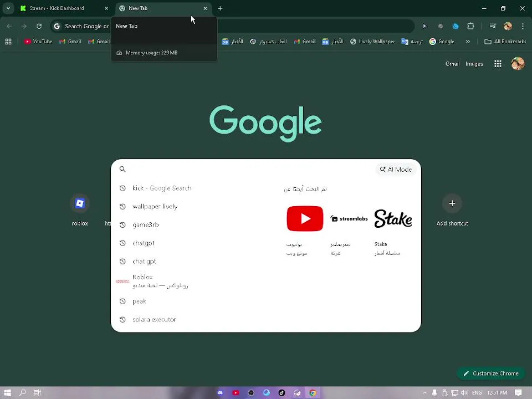Viewport: 532px width, 399px height.
Task: Click Customize Chrome button
Action: 491,374
